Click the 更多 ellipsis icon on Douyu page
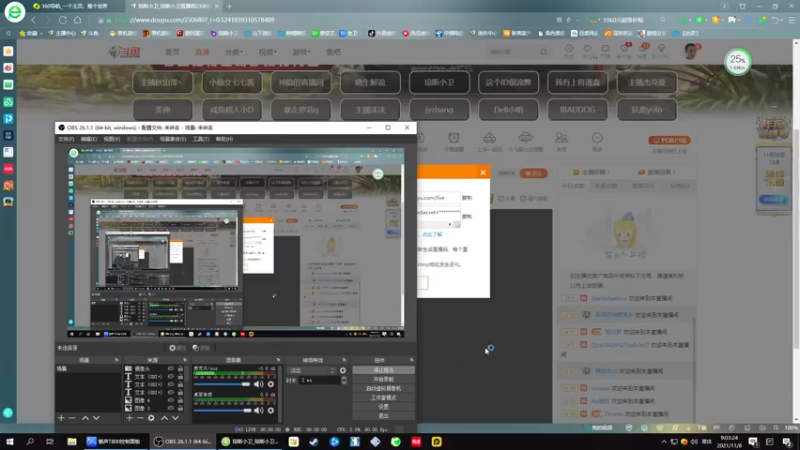800x450 pixels. 597,138
